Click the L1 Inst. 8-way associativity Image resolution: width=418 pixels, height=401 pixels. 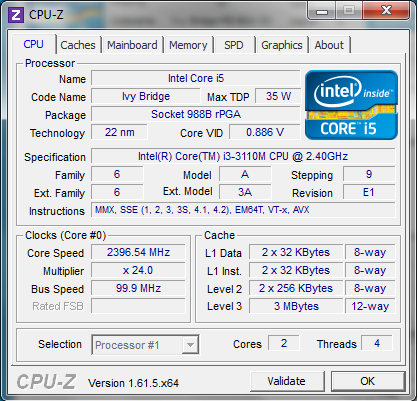click(370, 270)
